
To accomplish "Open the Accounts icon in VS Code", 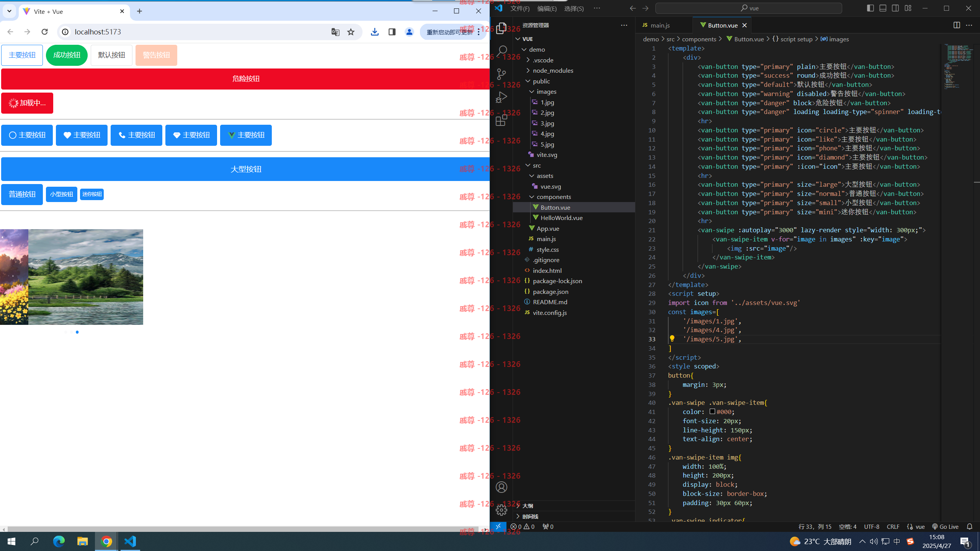I will tap(501, 487).
